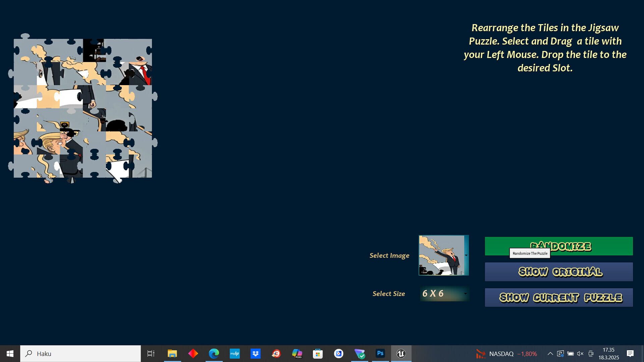644x362 pixels.
Task: Open File Explorer from the taskbar
Action: (172, 353)
